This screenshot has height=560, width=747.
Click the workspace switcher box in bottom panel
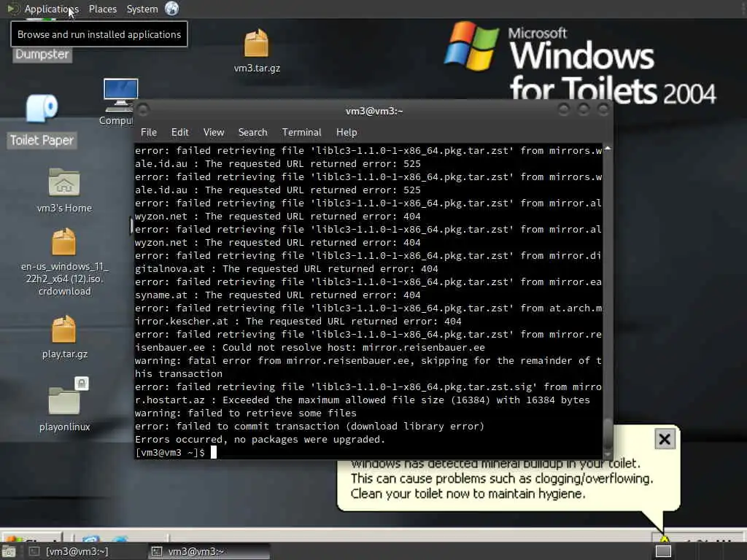663,551
